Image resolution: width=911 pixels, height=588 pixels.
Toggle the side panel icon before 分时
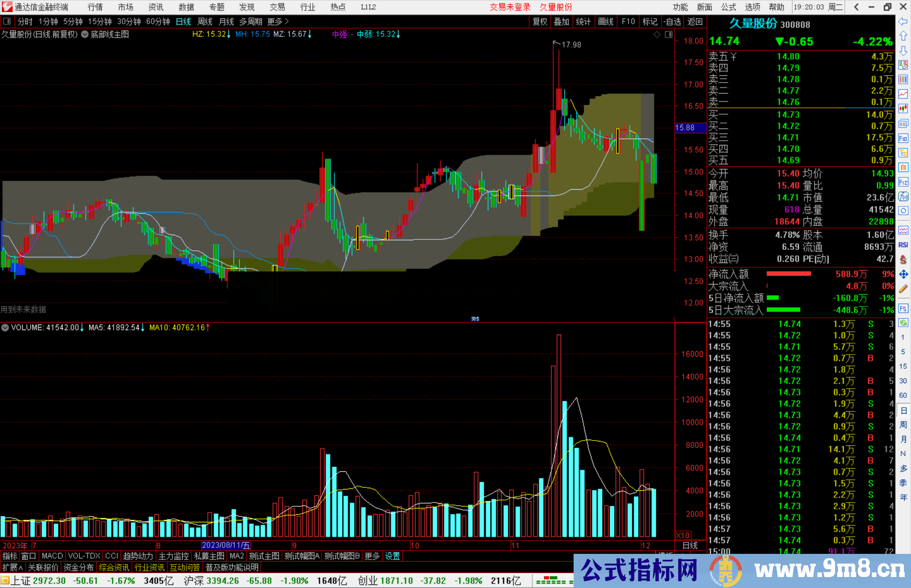click(x=7, y=21)
